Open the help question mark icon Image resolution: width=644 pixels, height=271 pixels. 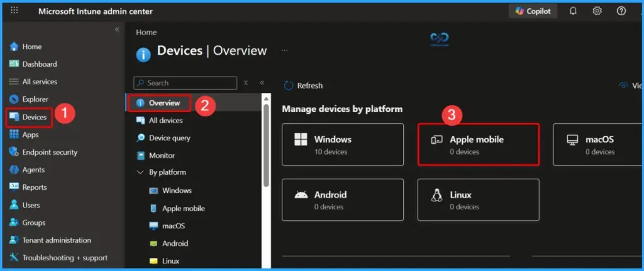621,11
